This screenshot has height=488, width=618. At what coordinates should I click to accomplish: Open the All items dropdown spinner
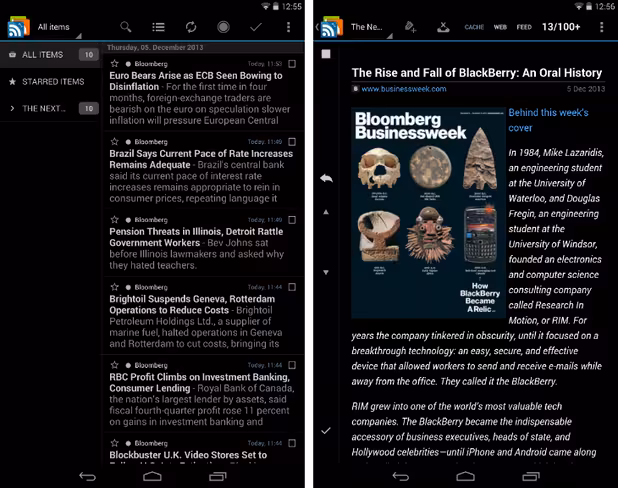click(x=59, y=27)
